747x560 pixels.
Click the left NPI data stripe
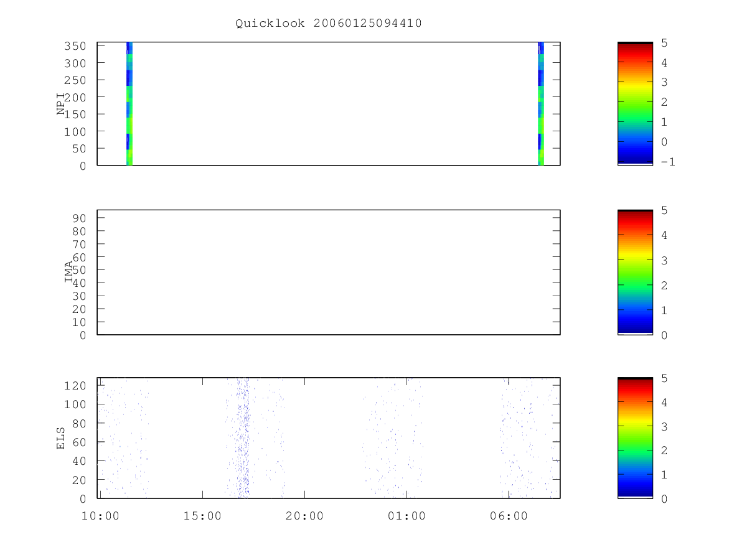[129, 104]
